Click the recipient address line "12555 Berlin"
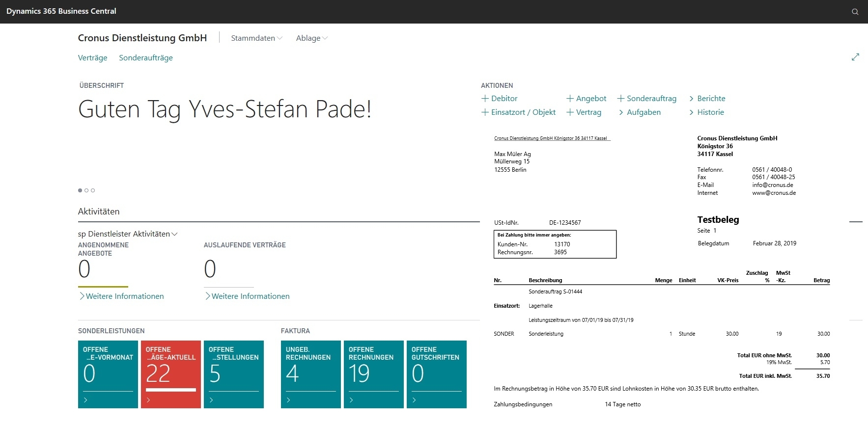Image resolution: width=868 pixels, height=423 pixels. click(510, 170)
